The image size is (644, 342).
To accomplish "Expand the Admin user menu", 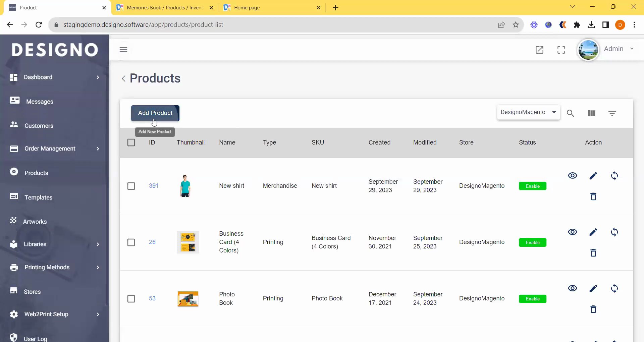I will click(619, 49).
